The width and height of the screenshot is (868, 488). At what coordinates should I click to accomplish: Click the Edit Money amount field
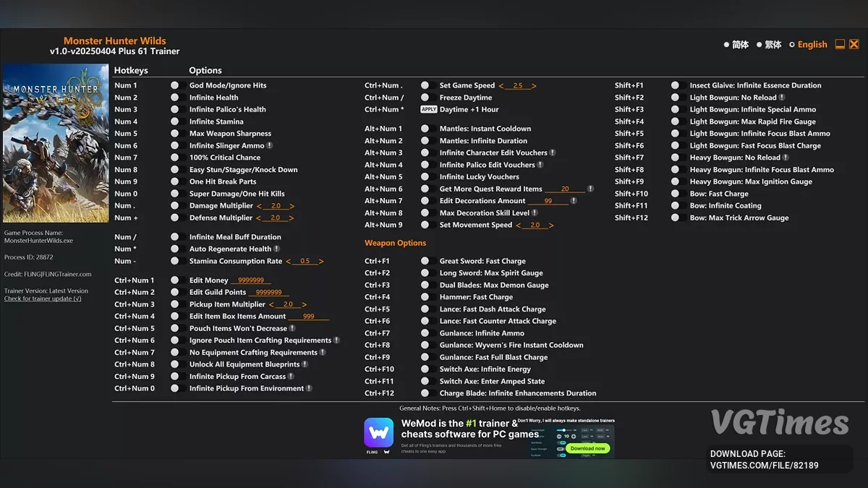click(x=251, y=280)
